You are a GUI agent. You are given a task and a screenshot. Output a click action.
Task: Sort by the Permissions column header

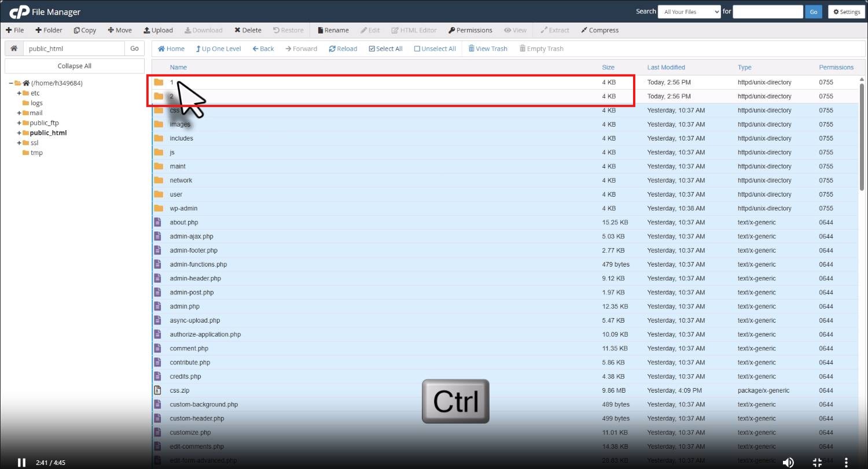click(836, 68)
